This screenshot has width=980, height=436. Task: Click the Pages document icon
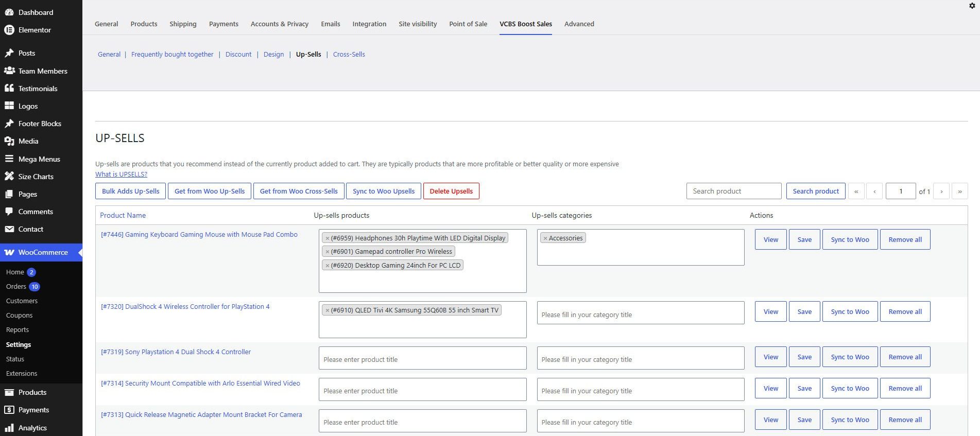point(9,194)
